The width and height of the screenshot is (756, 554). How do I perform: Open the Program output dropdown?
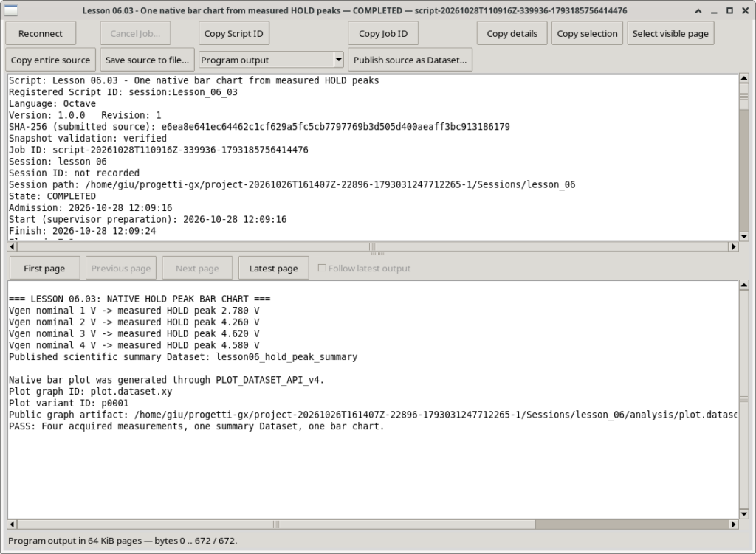[x=271, y=60]
